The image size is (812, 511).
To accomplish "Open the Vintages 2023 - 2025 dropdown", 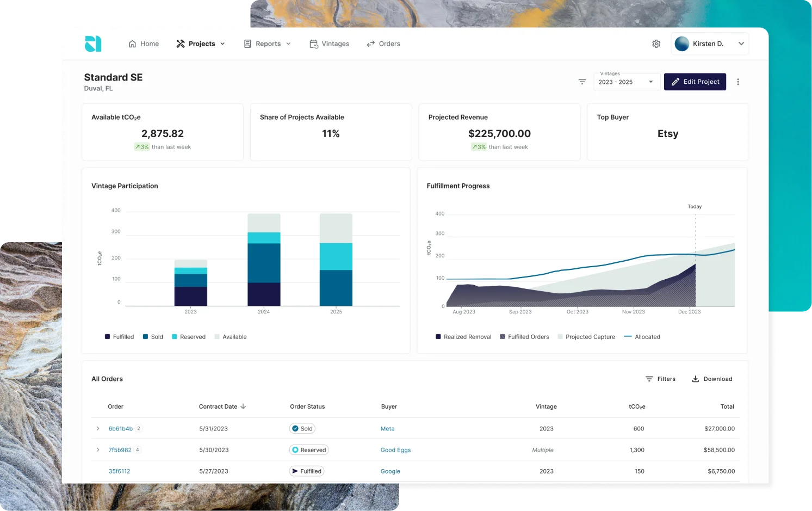I will click(x=626, y=82).
